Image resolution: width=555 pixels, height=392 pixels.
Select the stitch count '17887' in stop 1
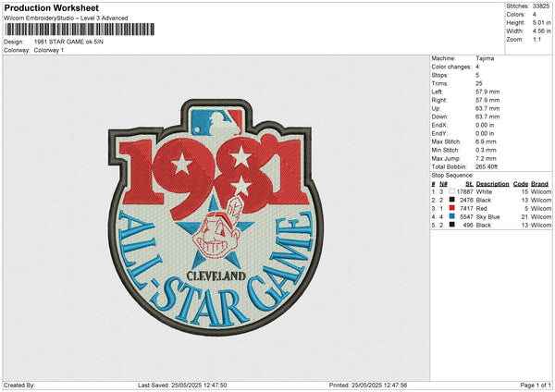coord(464,191)
